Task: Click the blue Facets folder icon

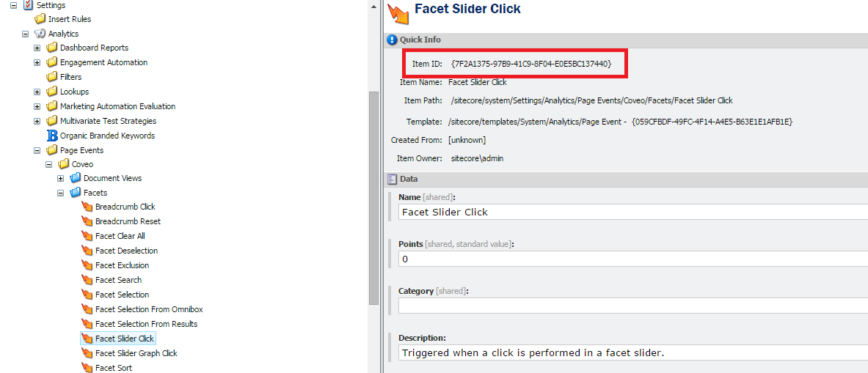Action: tap(76, 193)
